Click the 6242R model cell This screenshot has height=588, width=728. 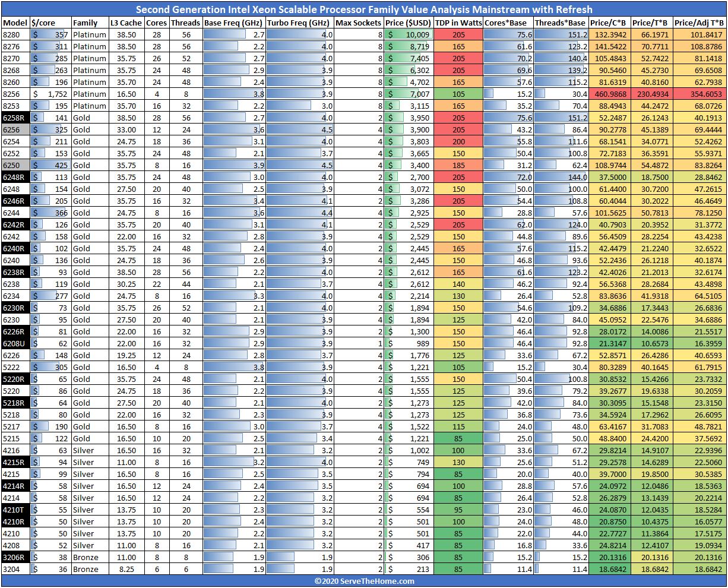pyautogui.click(x=15, y=225)
